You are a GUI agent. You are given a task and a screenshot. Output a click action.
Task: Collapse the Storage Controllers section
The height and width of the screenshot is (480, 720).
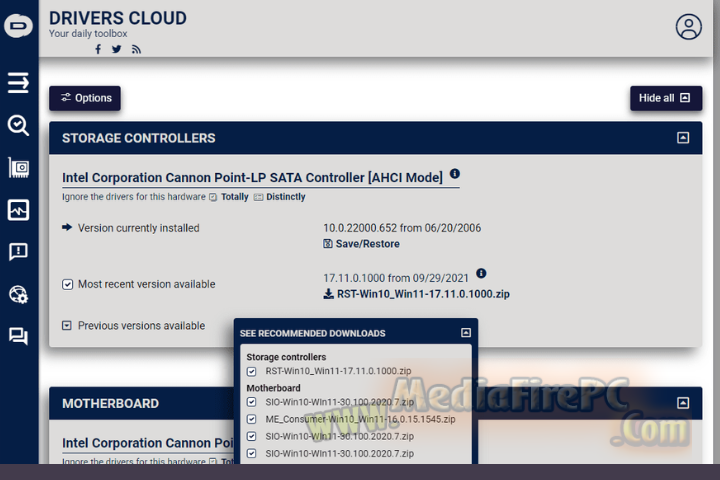(683, 138)
